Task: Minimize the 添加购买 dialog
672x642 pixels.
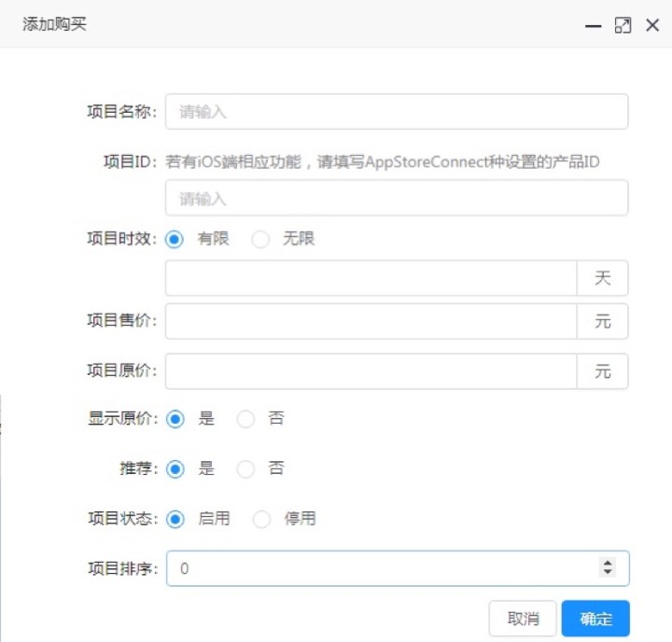Action: coord(594,26)
